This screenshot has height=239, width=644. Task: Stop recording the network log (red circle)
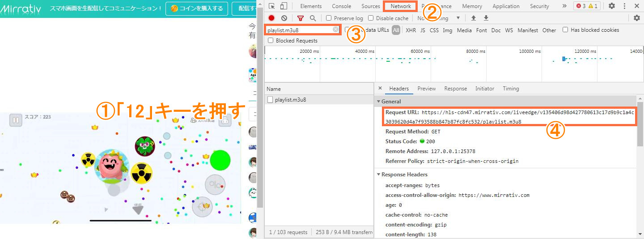(271, 18)
